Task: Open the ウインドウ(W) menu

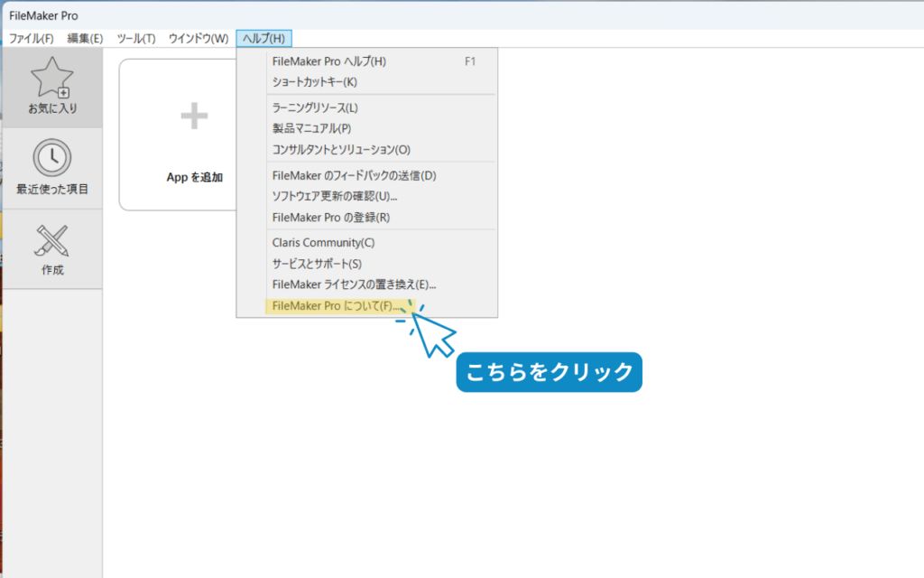Action: [199, 39]
